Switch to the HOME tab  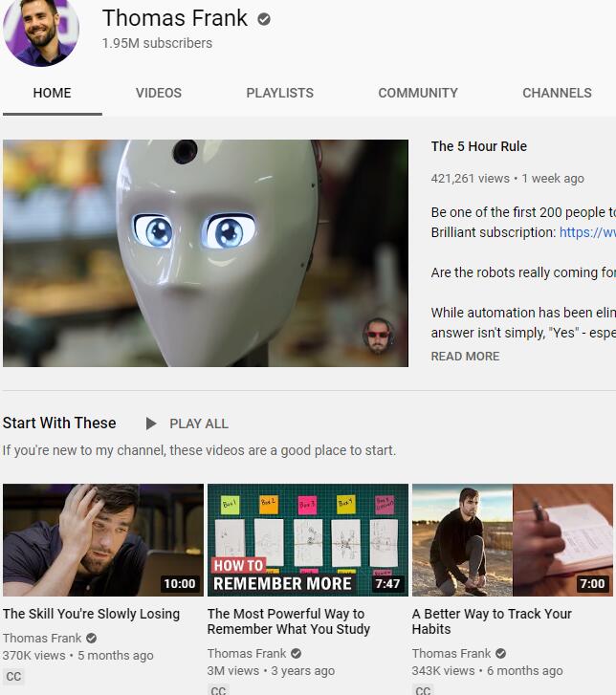tap(52, 93)
